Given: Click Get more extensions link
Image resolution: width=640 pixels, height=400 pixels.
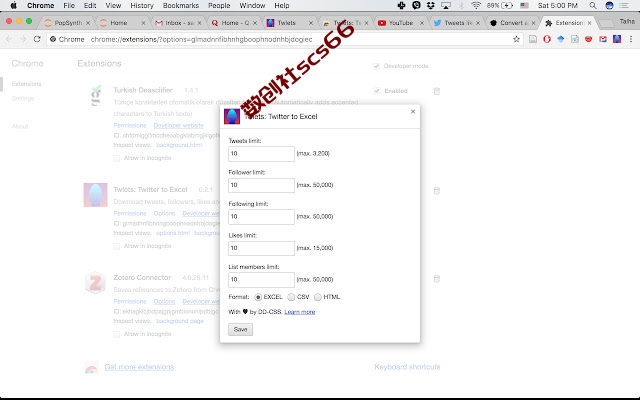Looking at the screenshot, I should [139, 367].
